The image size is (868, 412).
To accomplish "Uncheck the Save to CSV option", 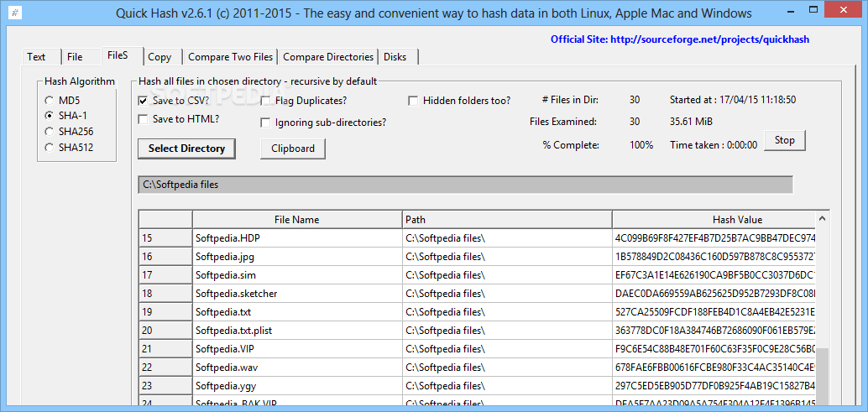I will click(144, 101).
